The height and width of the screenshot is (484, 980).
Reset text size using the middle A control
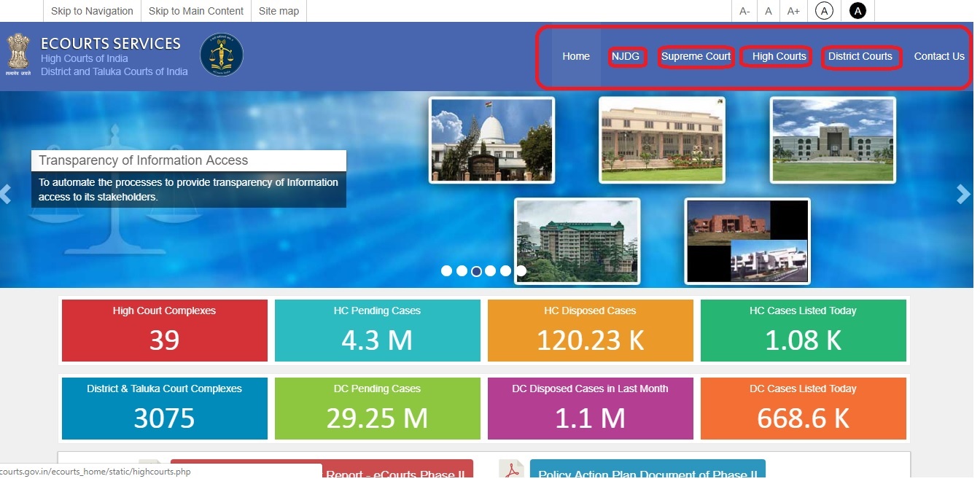tap(769, 11)
